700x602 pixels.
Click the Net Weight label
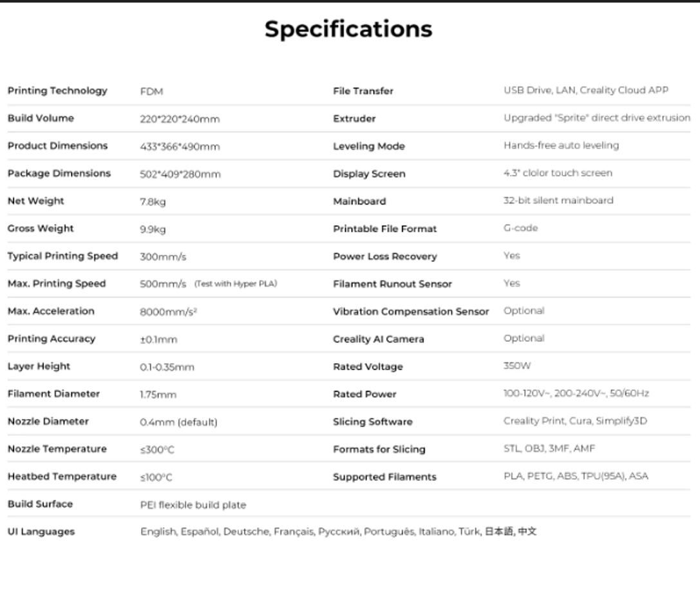point(36,201)
